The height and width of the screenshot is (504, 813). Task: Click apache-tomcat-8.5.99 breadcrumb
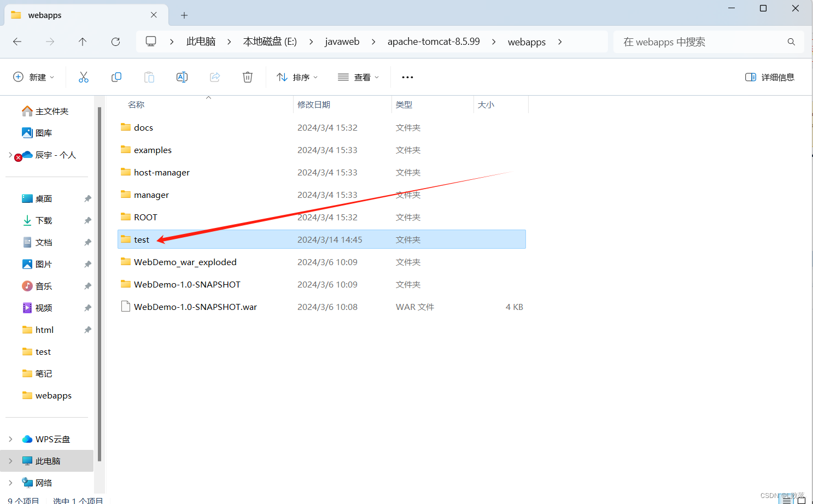tap(434, 42)
